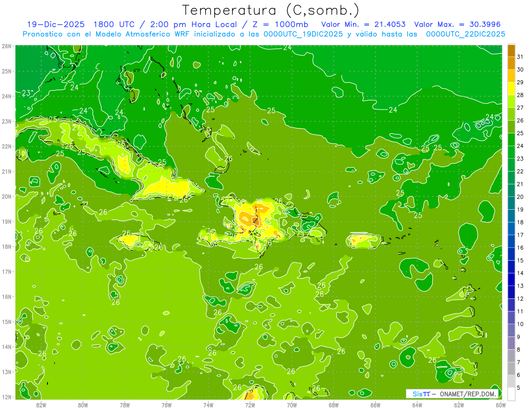Select the '23N' latitude axis label

(x=7, y=121)
